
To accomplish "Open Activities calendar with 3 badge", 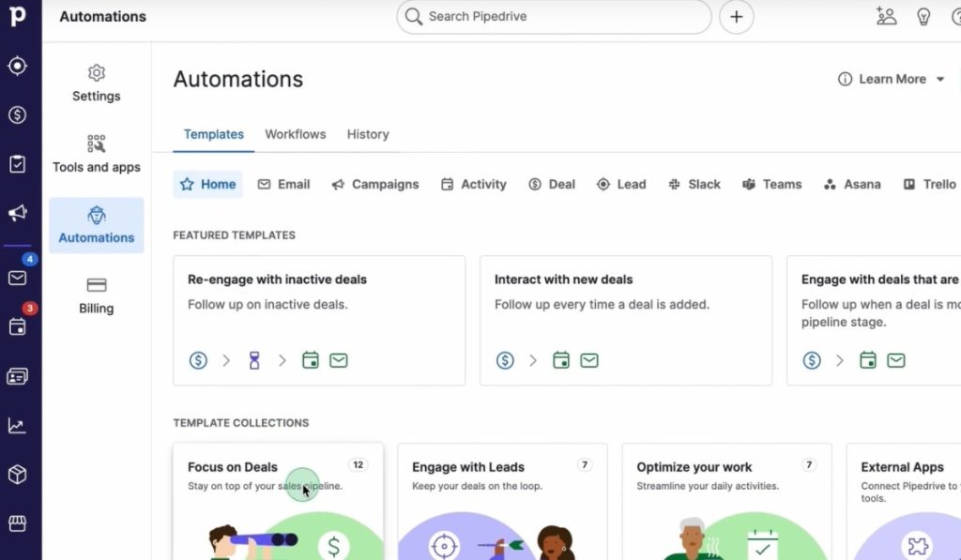I will click(x=17, y=326).
